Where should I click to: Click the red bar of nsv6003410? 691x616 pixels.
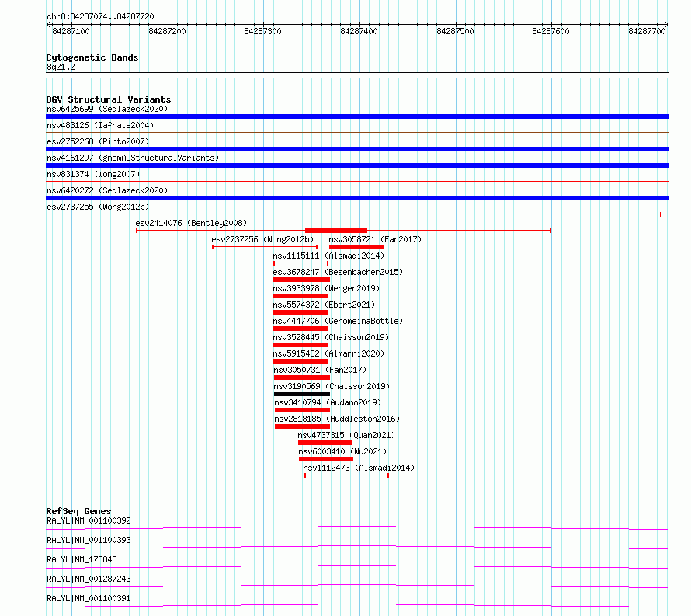click(326, 459)
